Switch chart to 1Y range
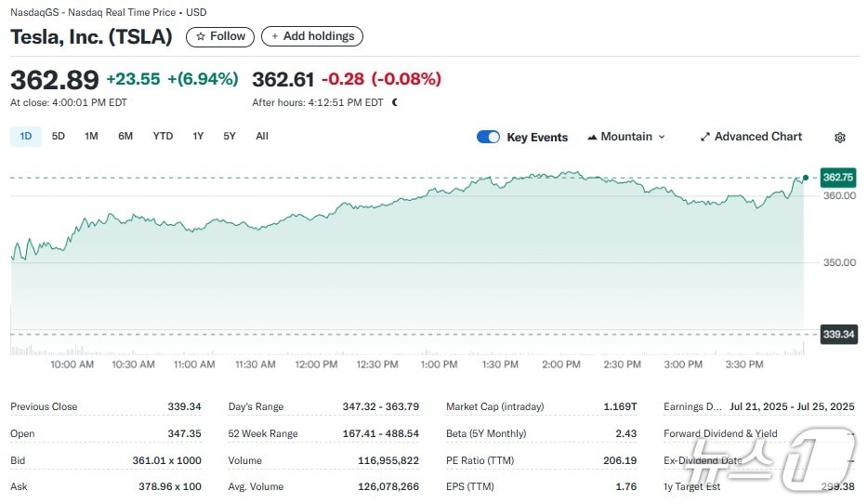The image size is (868, 504). point(198,137)
